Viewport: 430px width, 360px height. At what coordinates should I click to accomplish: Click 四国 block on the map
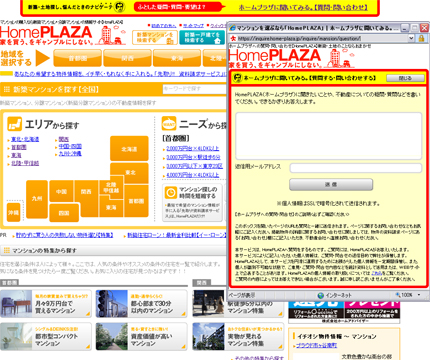64,213
